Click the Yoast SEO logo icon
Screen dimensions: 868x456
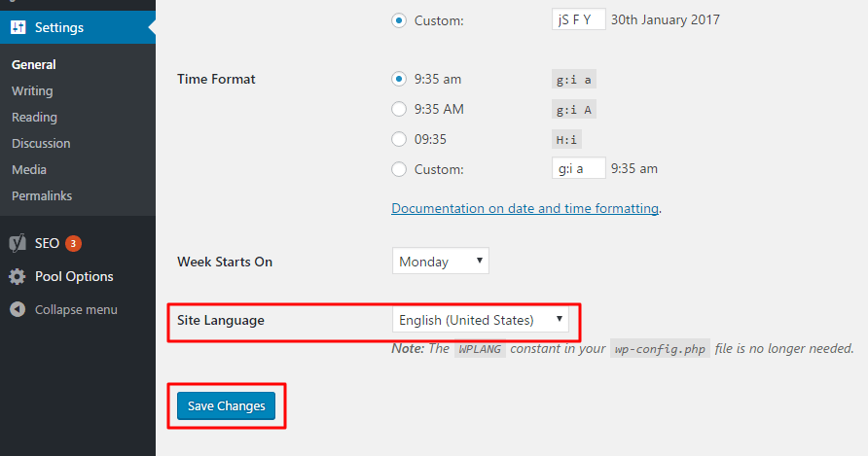click(x=18, y=243)
